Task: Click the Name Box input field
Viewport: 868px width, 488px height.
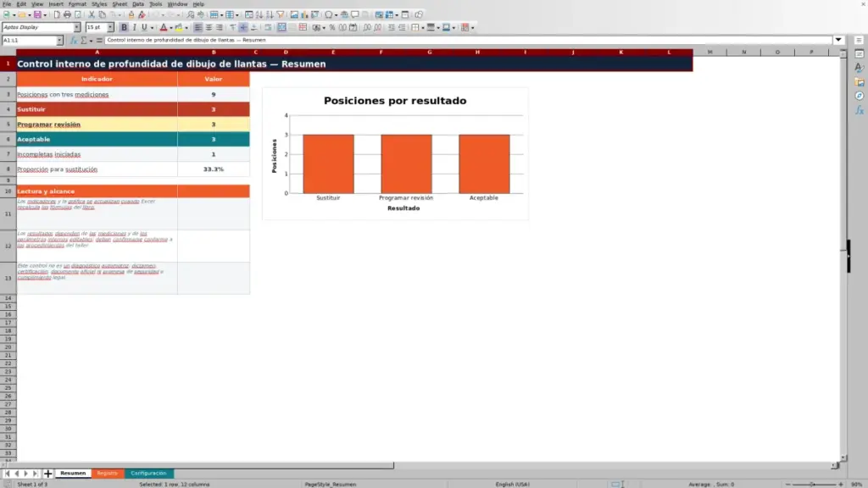Action: click(x=30, y=40)
